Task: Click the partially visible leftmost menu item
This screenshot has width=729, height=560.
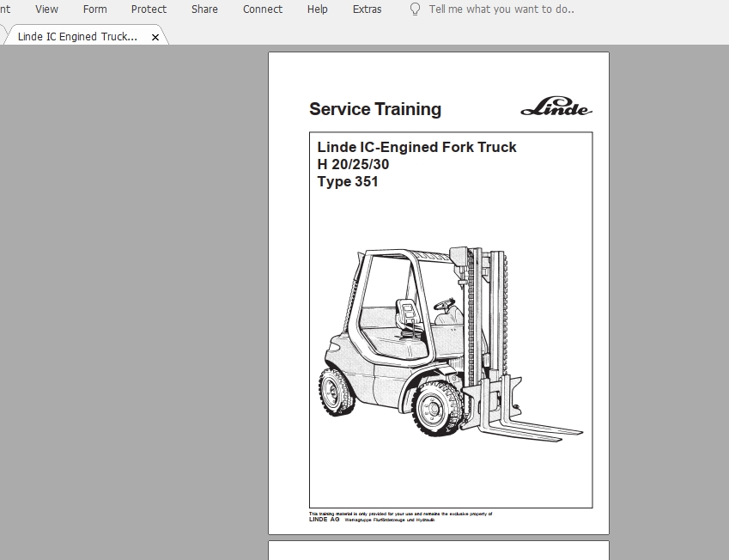Action: pos(6,9)
